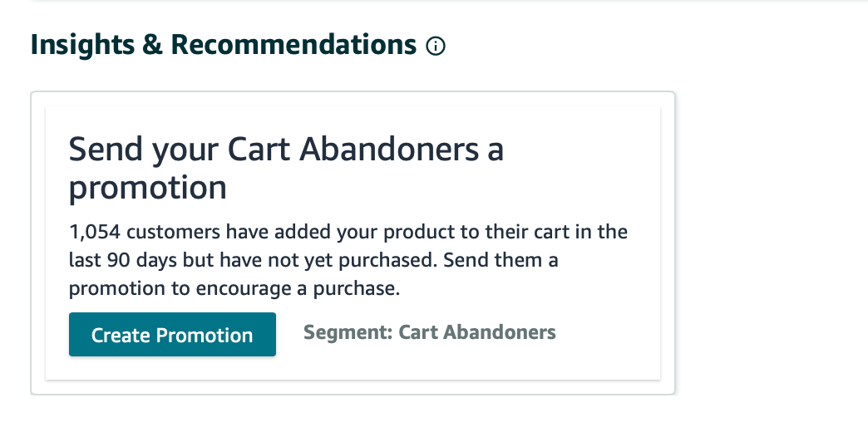Click the word "Recommendations" in the section heading
The width and height of the screenshot is (868, 432).
pos(293,45)
